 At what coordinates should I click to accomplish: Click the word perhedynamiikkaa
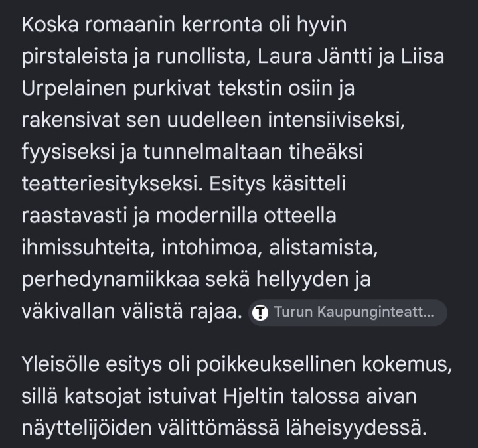pyautogui.click(x=110, y=279)
